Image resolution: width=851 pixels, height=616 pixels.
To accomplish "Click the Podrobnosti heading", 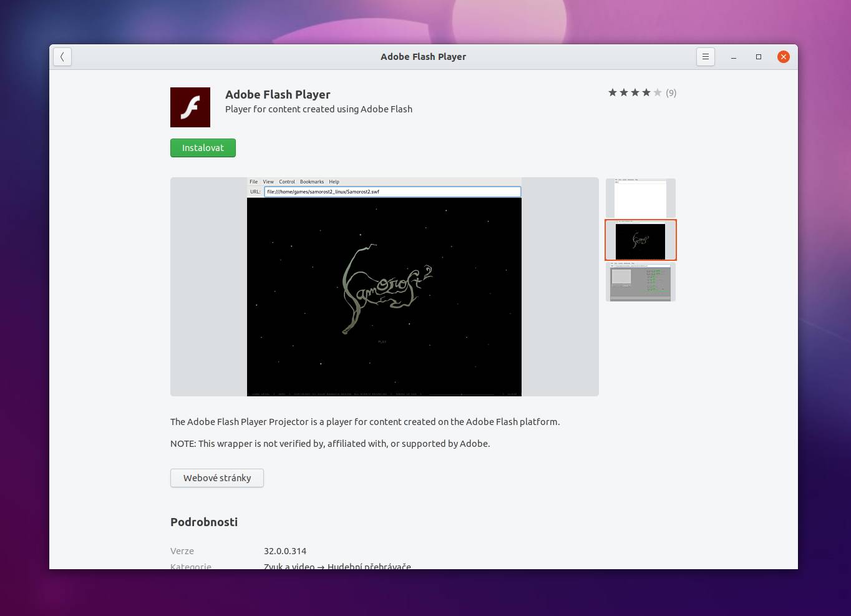I will point(204,522).
